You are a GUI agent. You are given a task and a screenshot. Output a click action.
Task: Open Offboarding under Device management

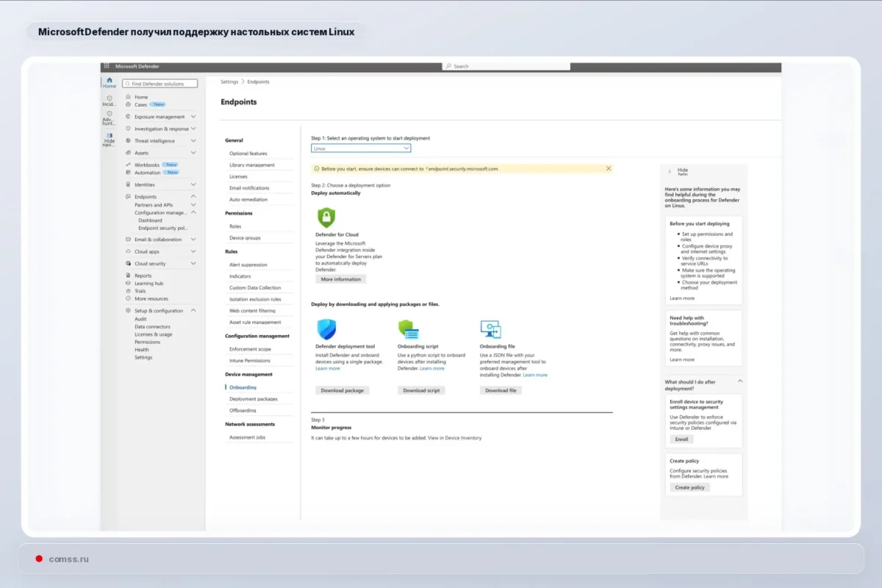243,410
